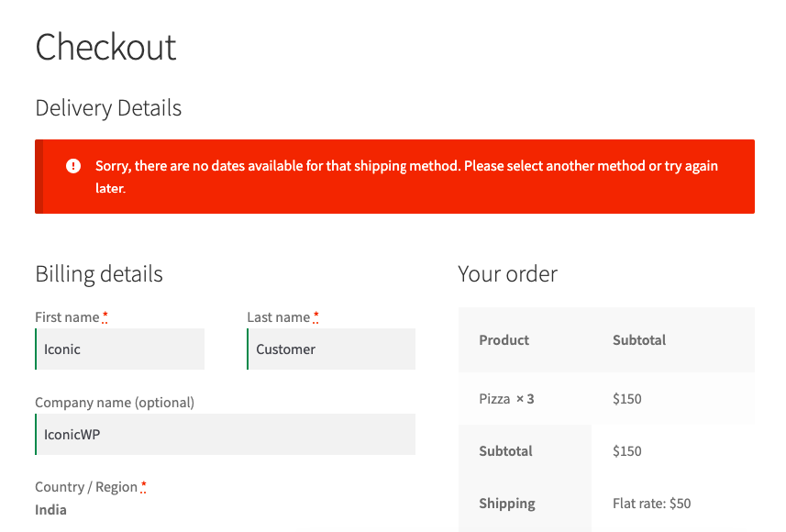The image size is (786, 532).
Task: Click the First name input containing Iconic
Action: pyautogui.click(x=119, y=349)
